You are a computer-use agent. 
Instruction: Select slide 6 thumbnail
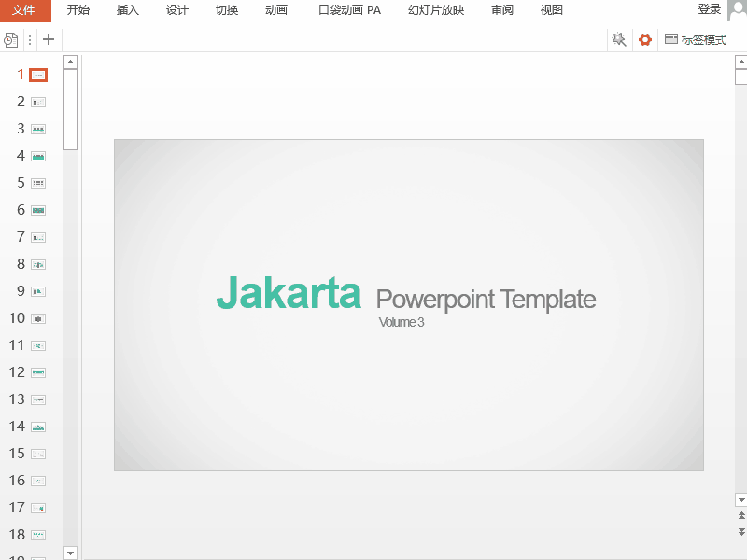pos(38,211)
